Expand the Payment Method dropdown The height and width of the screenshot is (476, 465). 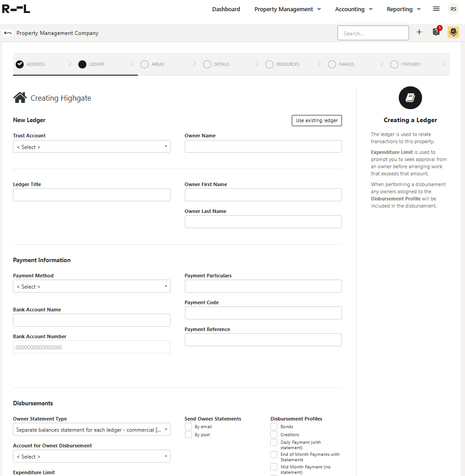(x=91, y=286)
